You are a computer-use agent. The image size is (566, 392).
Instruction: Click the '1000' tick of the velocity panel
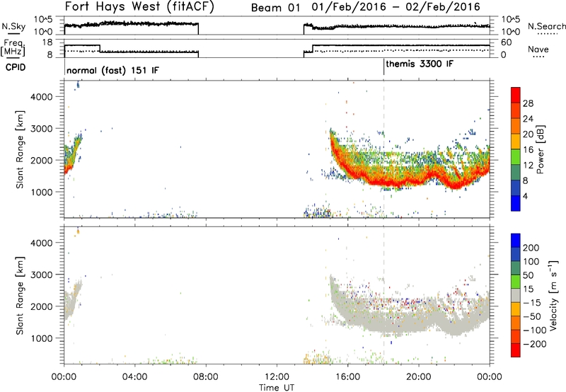coord(41,338)
